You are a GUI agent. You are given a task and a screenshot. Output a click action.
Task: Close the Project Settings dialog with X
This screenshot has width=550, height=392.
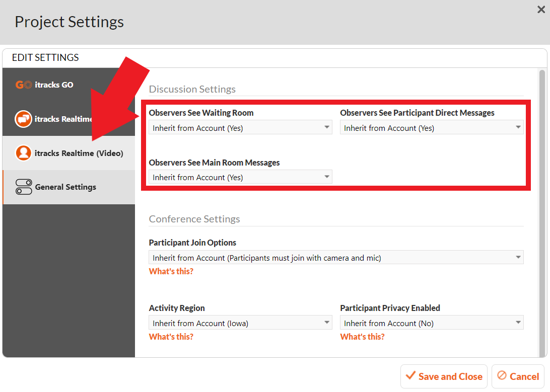pos(541,10)
